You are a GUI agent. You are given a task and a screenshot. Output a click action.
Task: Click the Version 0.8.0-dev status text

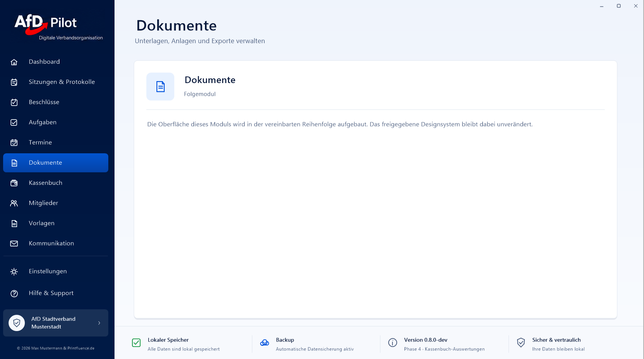[x=425, y=340]
